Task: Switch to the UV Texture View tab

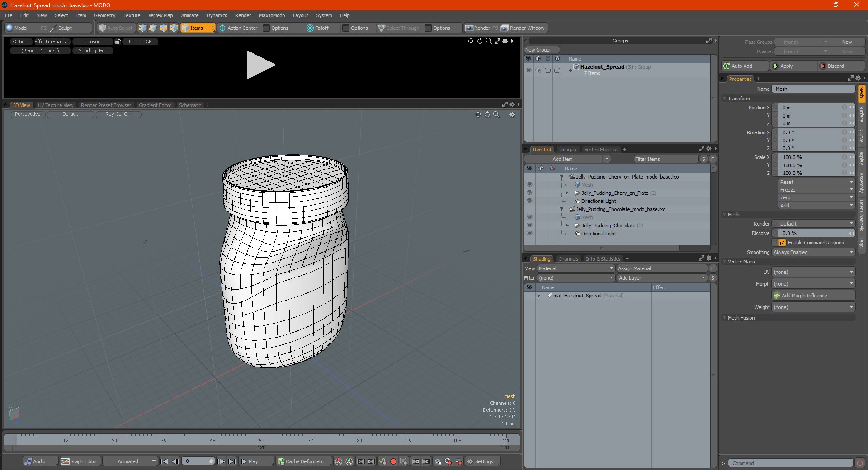Action: 56,105
